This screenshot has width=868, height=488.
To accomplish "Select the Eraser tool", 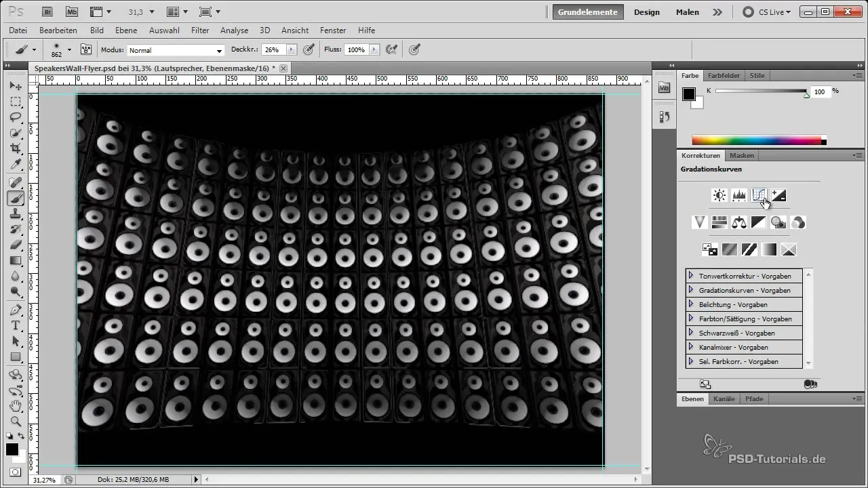I will click(16, 245).
